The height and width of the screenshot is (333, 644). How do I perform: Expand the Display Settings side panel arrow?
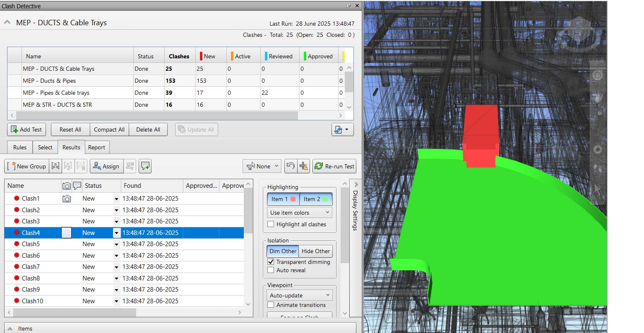click(x=356, y=184)
